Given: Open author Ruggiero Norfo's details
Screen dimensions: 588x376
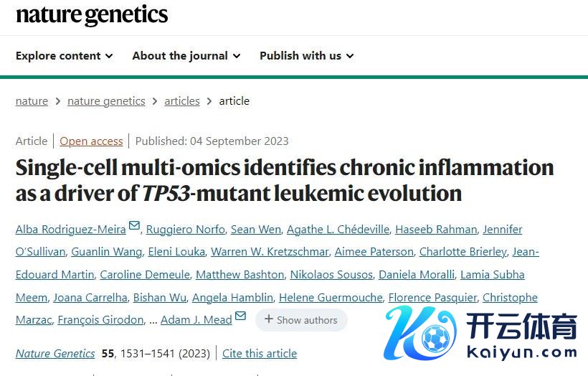Looking at the screenshot, I should click(184, 230).
